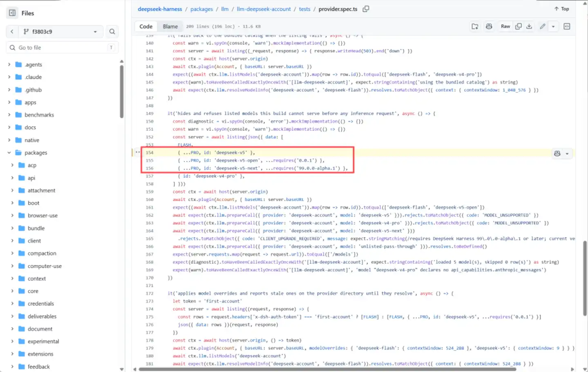The image size is (588, 372).
Task: Click the back arrow beside f3803c9
Action: [x=12, y=31]
